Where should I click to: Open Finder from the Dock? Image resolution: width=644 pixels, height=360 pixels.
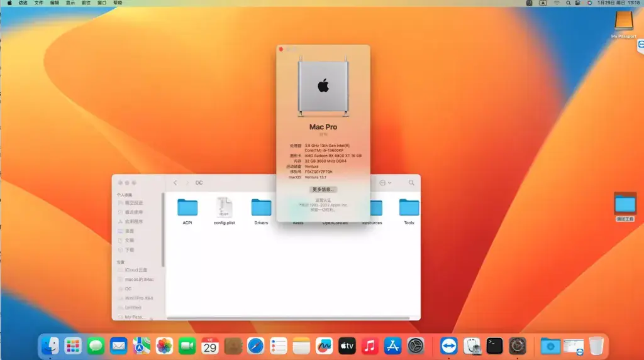pyautogui.click(x=50, y=346)
